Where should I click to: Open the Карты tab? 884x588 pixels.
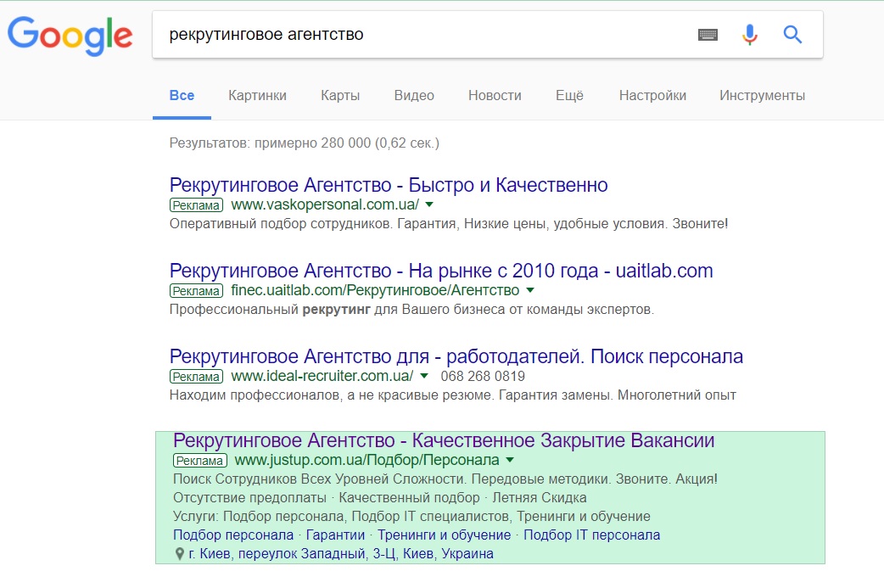coord(340,95)
